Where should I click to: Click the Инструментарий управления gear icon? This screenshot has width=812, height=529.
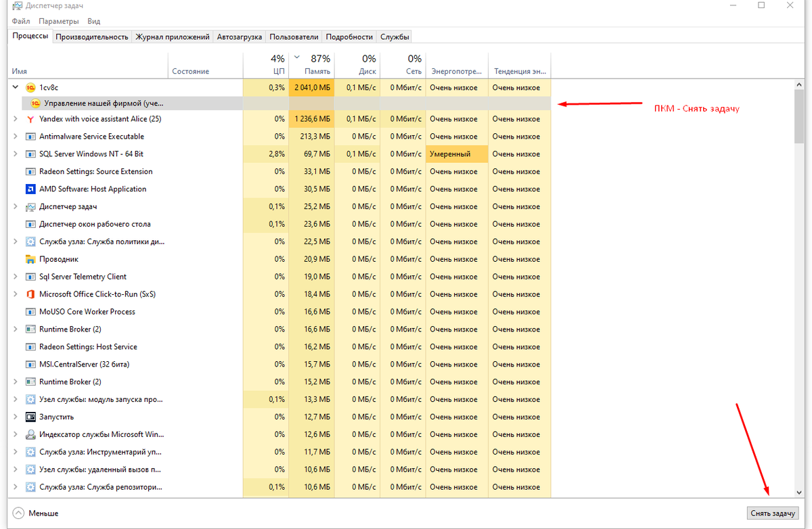(x=30, y=452)
